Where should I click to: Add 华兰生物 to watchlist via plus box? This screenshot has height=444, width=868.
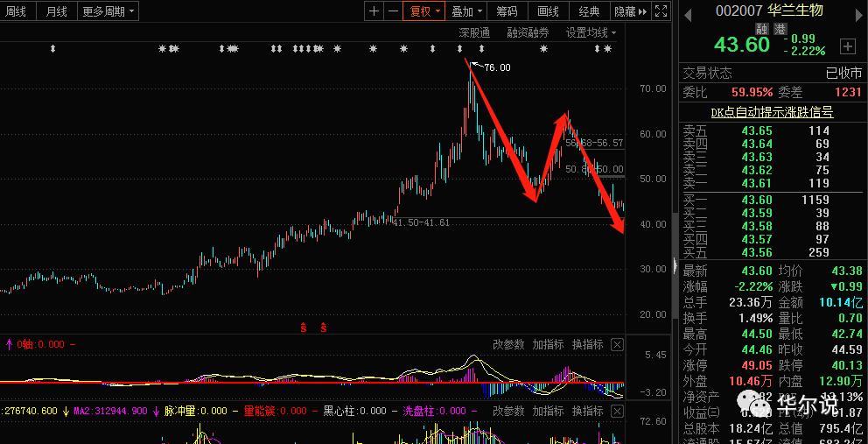click(x=848, y=46)
